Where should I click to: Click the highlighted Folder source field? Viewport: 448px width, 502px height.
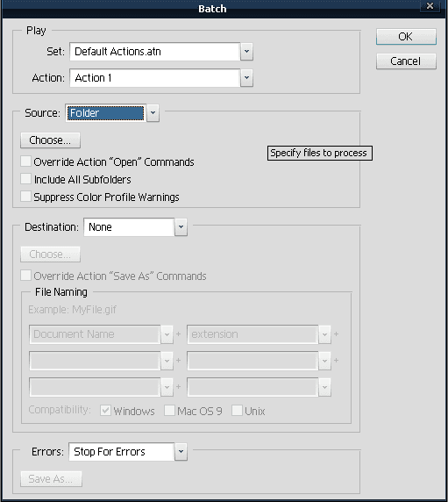106,112
